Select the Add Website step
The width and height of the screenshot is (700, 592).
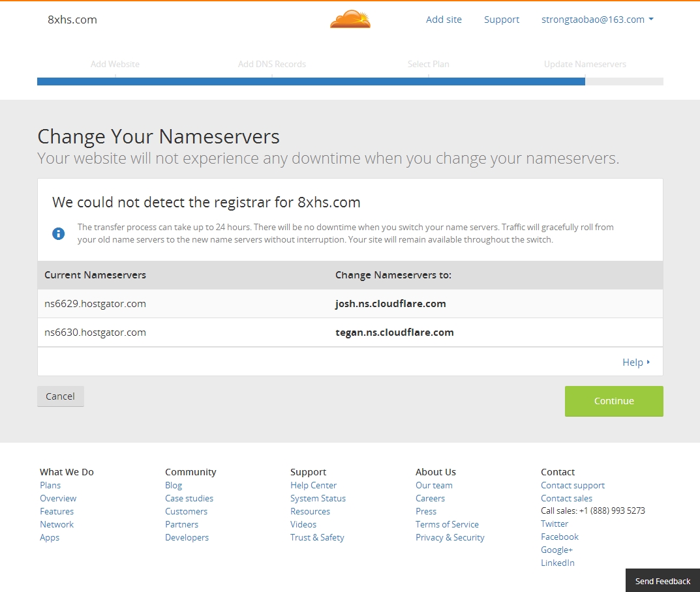click(x=115, y=65)
